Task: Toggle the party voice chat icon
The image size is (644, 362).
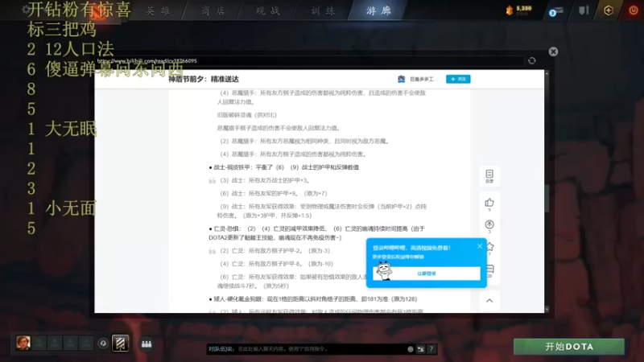Action: [103, 343]
